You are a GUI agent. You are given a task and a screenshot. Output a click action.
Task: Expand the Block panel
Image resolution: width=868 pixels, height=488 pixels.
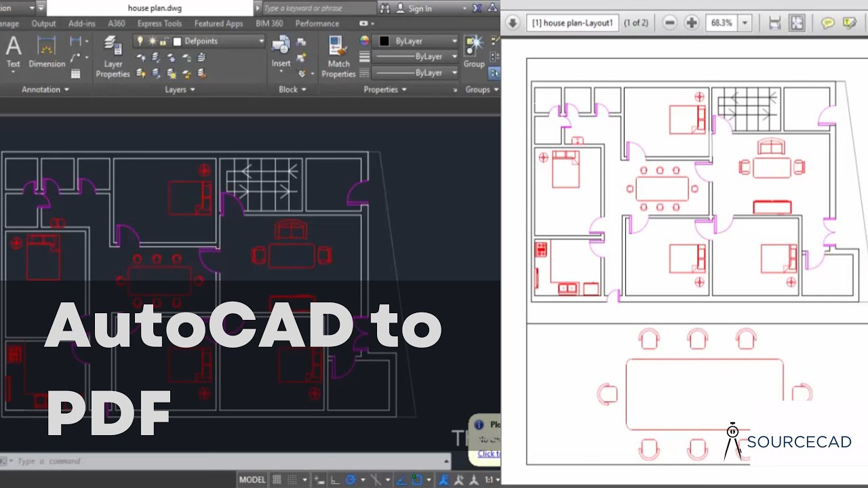[x=292, y=89]
